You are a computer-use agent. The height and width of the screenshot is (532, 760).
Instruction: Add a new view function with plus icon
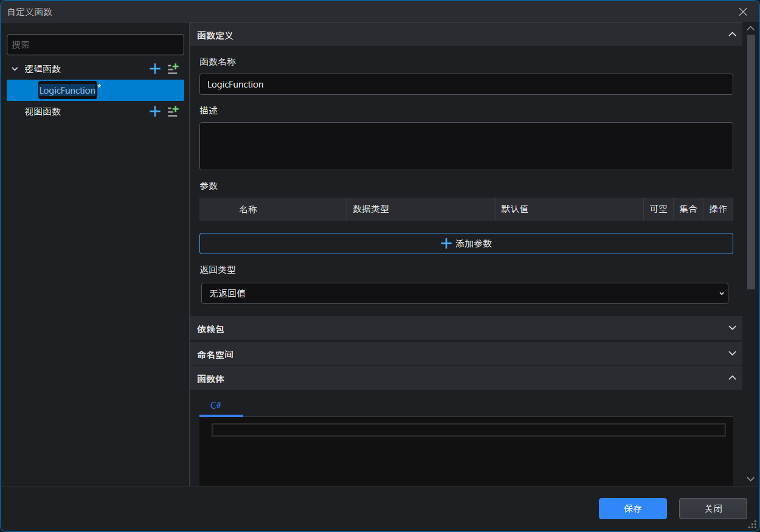coord(155,111)
